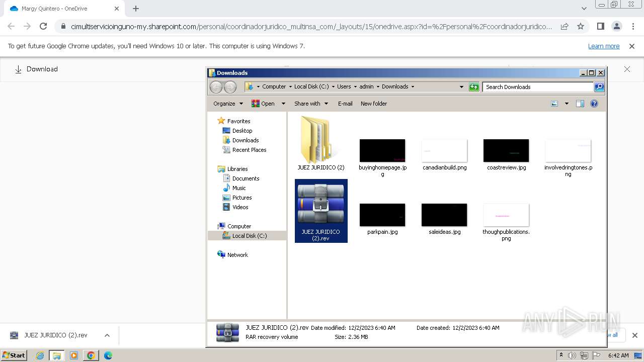644x362 pixels.
Task: Select Network in navigation pane
Action: (x=232, y=255)
